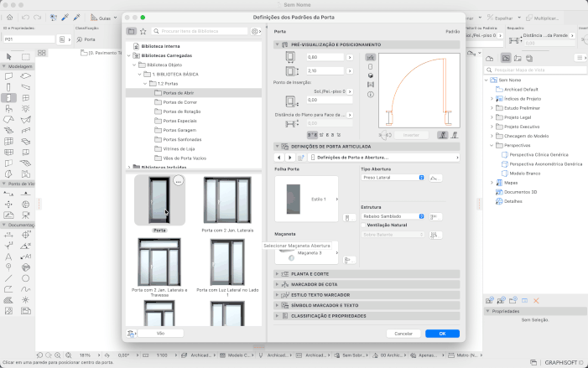The height and width of the screenshot is (368, 588).
Task: Click the eyedropper icon in main toolbar
Action: click(x=65, y=18)
